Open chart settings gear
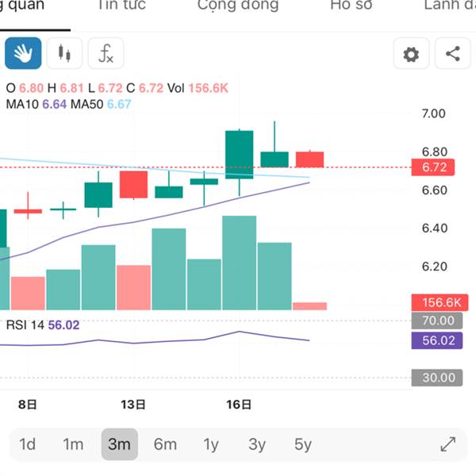The height and width of the screenshot is (476, 476). click(411, 54)
